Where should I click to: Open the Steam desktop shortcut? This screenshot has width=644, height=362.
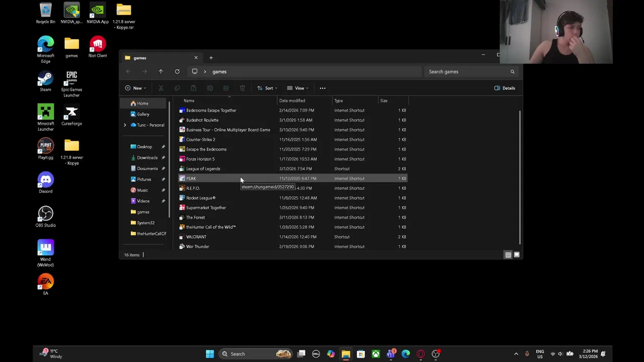coord(45,82)
